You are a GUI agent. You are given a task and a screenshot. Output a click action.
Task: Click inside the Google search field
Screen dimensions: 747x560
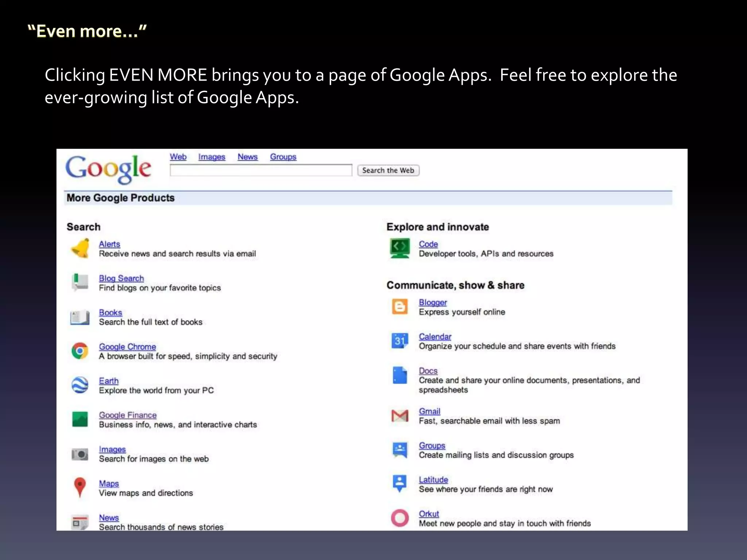[261, 170]
